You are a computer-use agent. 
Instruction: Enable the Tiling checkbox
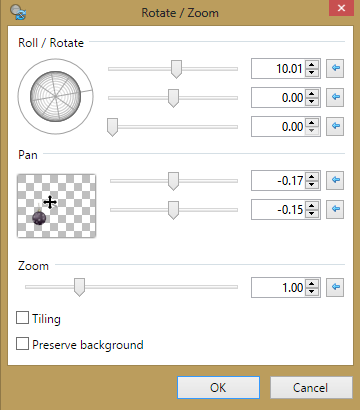coord(22,318)
